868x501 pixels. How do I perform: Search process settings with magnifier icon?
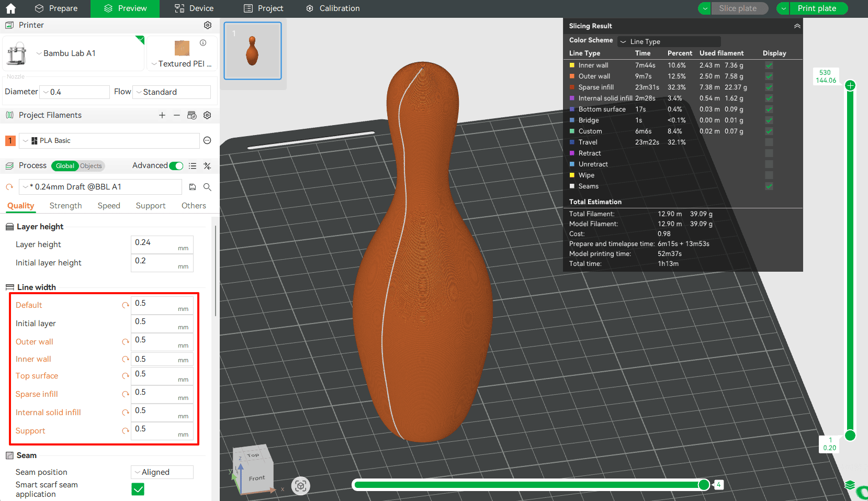[207, 187]
